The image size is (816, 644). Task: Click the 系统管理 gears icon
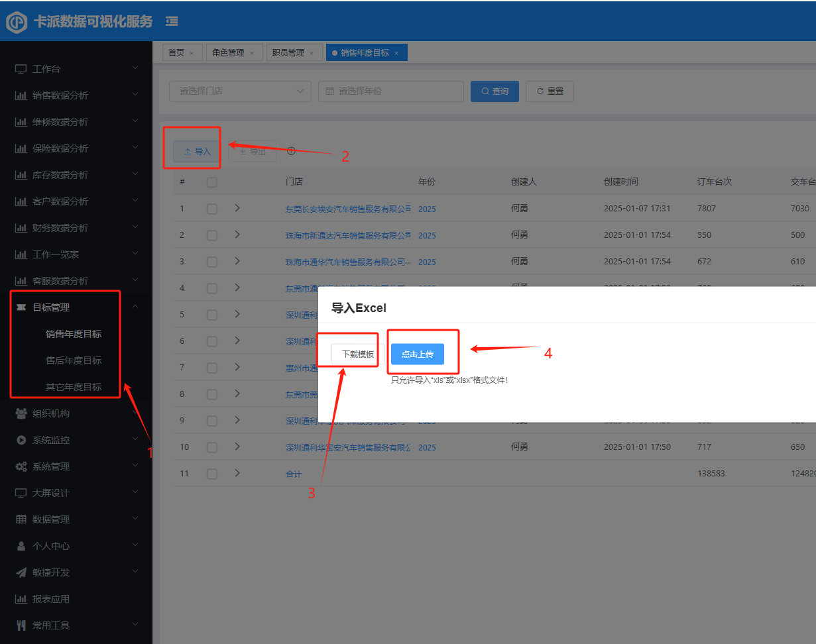click(x=21, y=466)
